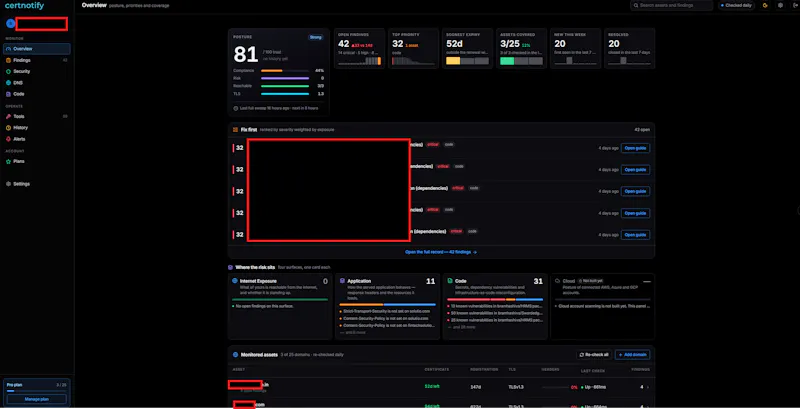Click the clock icon beside Last full sweep

point(235,108)
